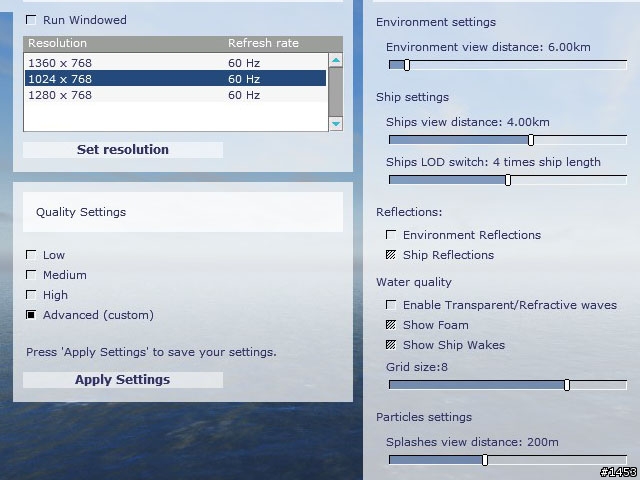Select the 1024 x 768 resolution row
This screenshot has width=640, height=480.
tap(176, 78)
